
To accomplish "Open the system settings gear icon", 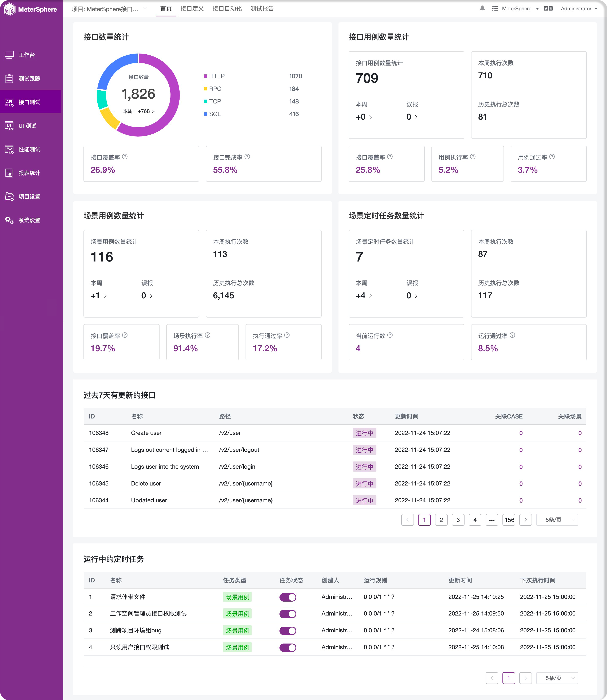I will pyautogui.click(x=9, y=220).
